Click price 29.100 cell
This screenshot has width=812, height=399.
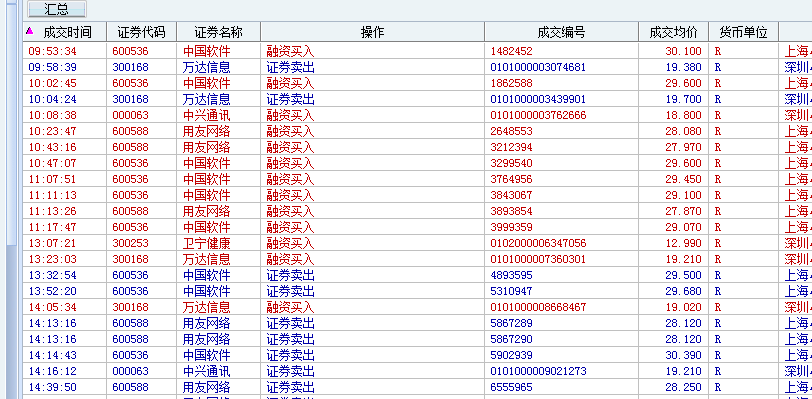point(684,195)
